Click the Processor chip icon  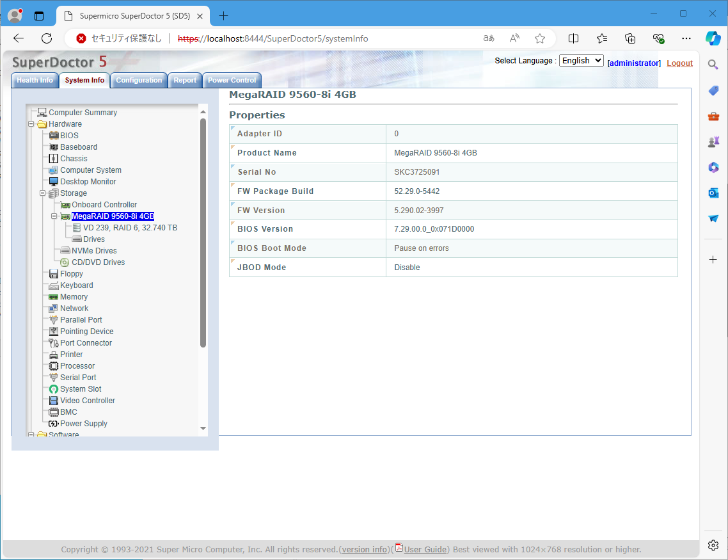(54, 366)
